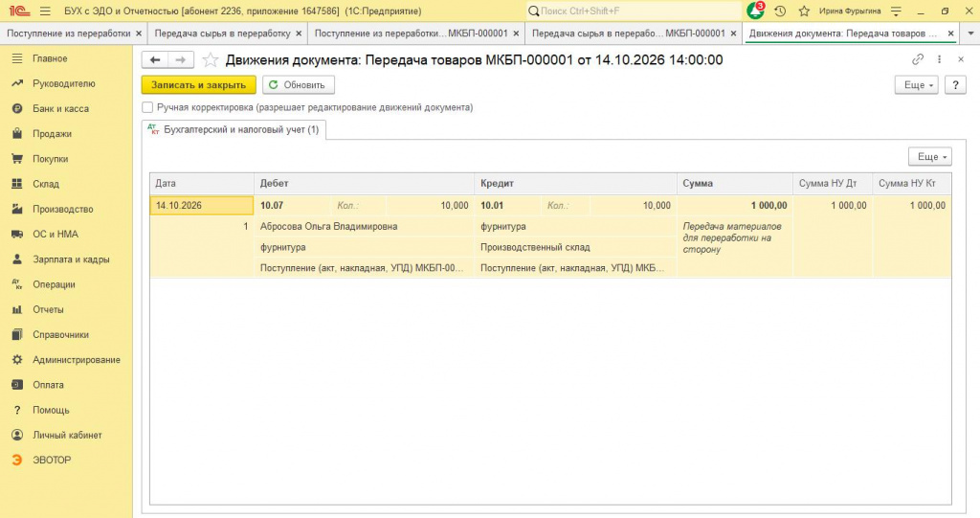Open Справочники section

(60, 335)
